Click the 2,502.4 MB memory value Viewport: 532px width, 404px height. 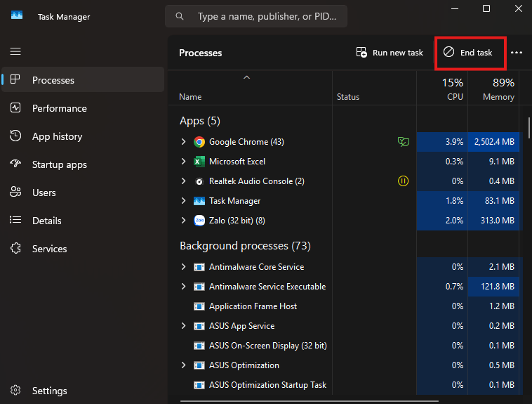click(x=494, y=142)
